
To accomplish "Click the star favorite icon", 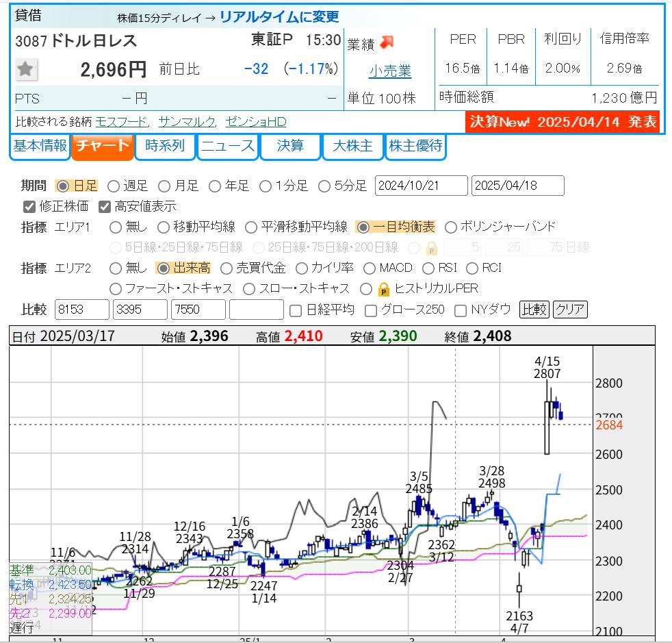I will [27, 69].
